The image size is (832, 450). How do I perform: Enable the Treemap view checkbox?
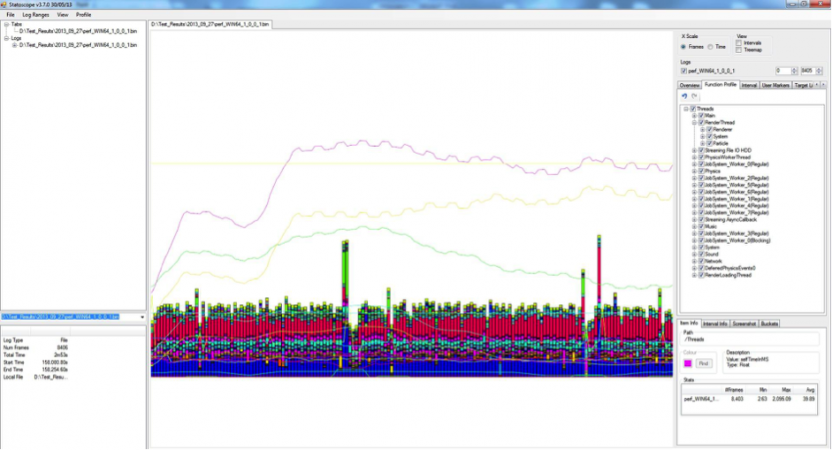pos(739,48)
